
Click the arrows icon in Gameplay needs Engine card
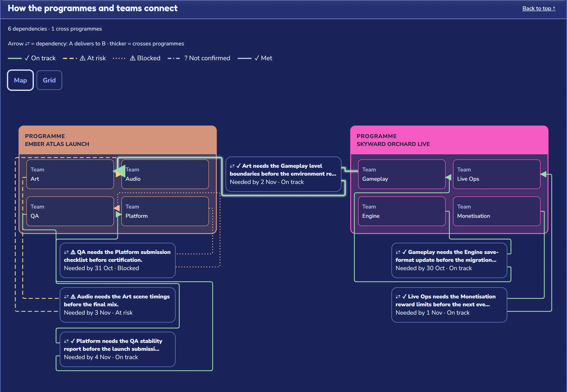pos(398,252)
